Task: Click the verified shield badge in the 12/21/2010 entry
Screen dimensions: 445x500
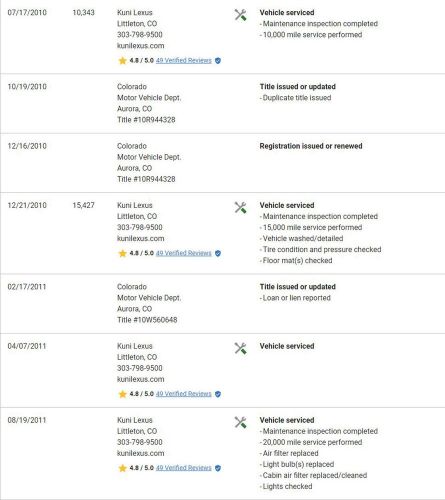Action: (218, 253)
